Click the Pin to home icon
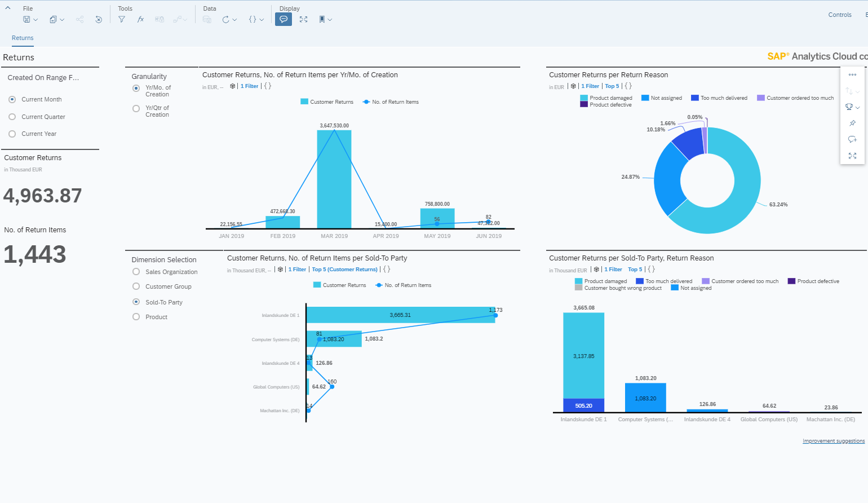868x503 pixels. coord(852,123)
